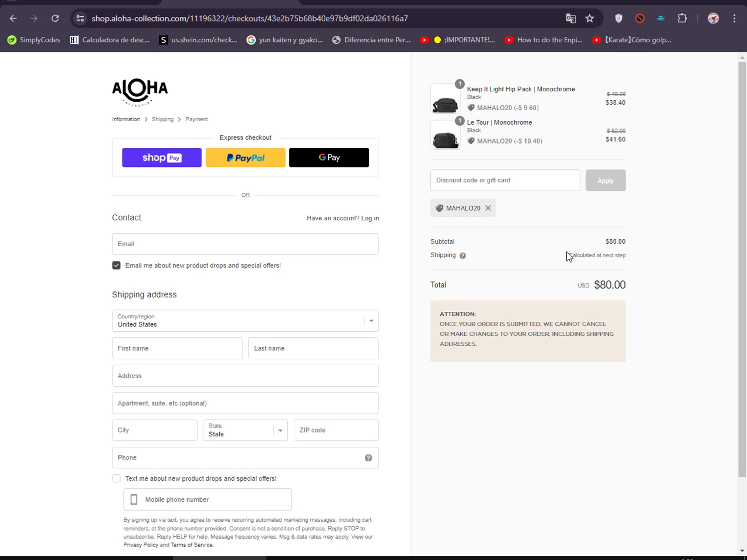Click the phone field help icon

point(369,458)
